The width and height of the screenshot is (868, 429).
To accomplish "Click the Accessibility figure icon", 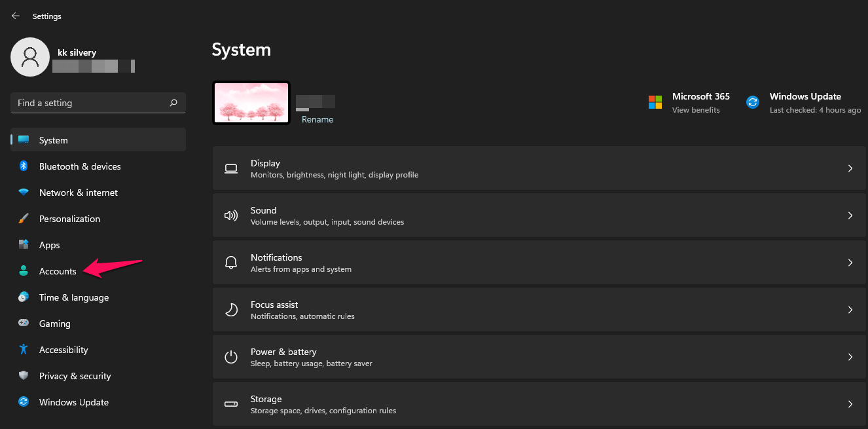I will [24, 349].
